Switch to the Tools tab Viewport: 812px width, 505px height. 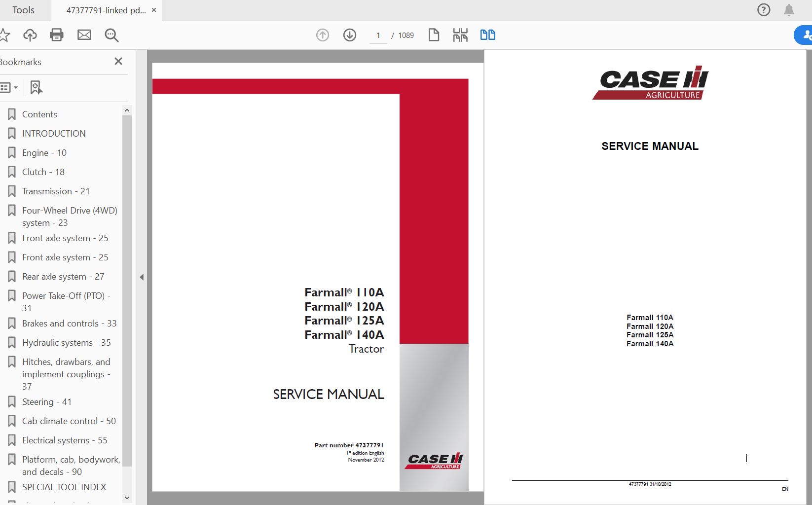[23, 9]
